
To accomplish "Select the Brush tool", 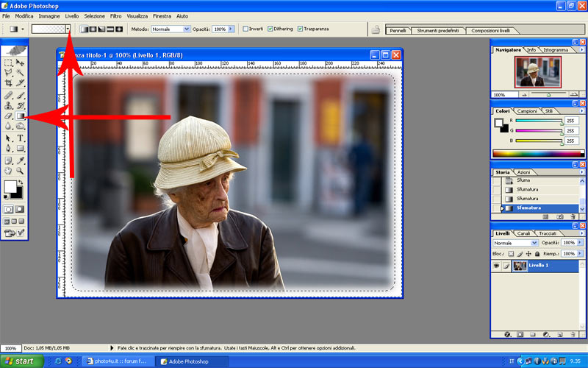I will coord(21,96).
